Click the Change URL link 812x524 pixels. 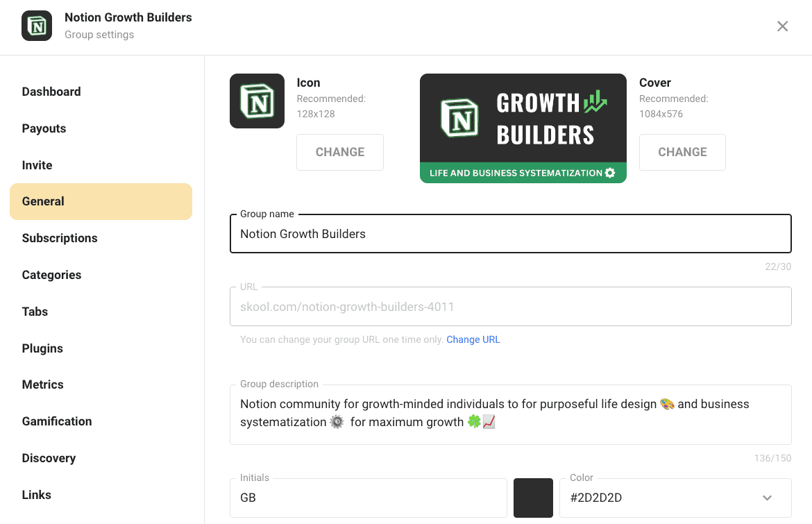coord(473,339)
